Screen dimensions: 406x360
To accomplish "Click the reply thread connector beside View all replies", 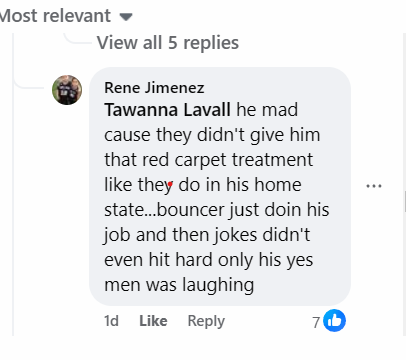I will [77, 38].
